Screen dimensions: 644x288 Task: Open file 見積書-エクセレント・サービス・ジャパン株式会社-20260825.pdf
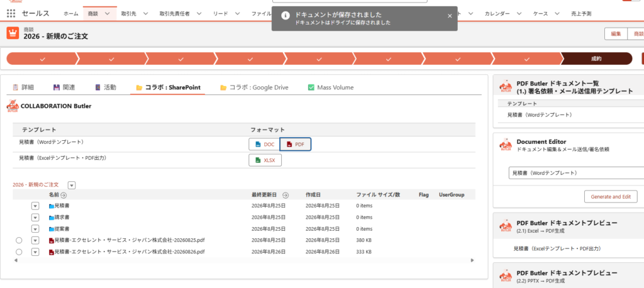click(130, 240)
